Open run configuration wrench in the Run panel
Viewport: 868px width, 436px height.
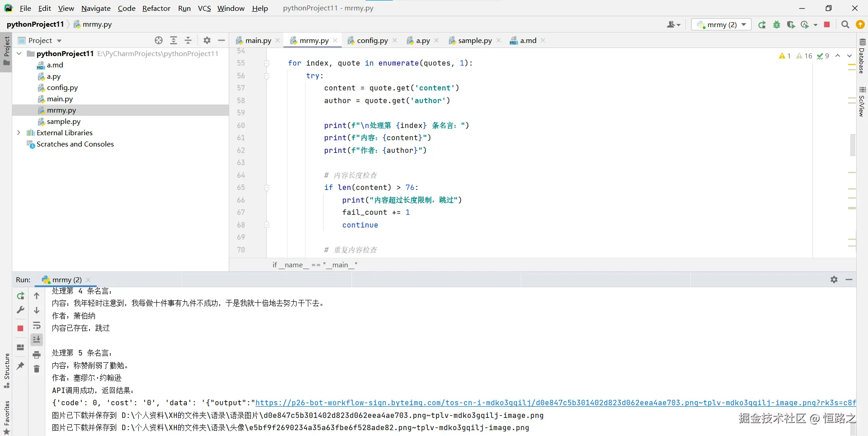[x=20, y=310]
